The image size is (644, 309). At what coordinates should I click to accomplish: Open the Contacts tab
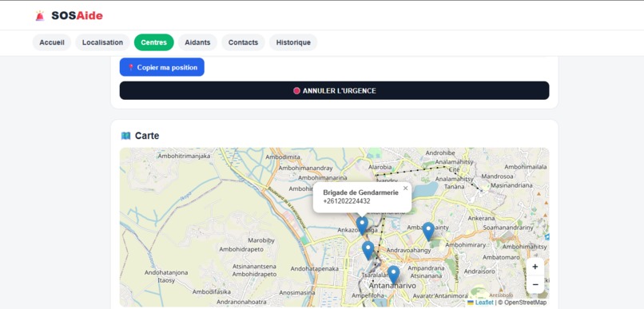pos(243,42)
